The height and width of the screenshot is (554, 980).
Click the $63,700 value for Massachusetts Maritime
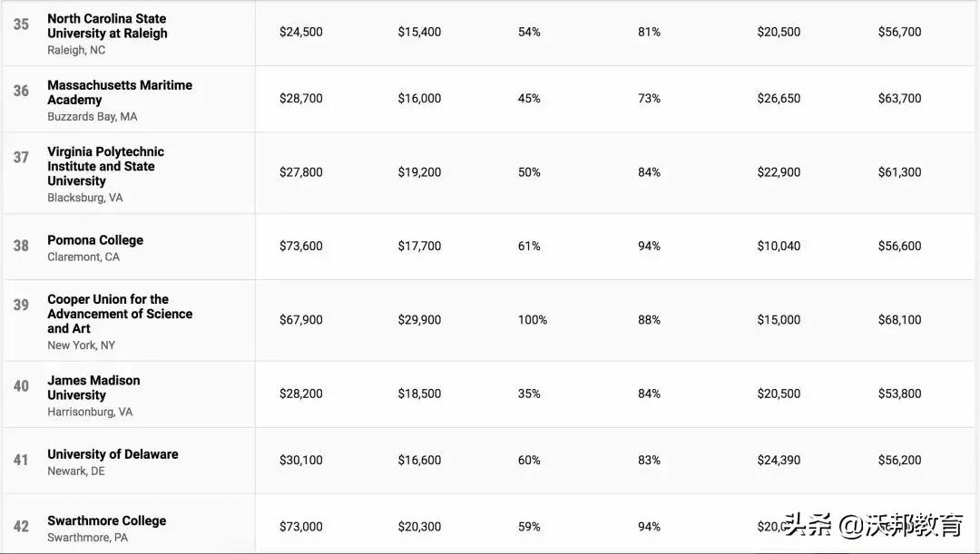[899, 98]
